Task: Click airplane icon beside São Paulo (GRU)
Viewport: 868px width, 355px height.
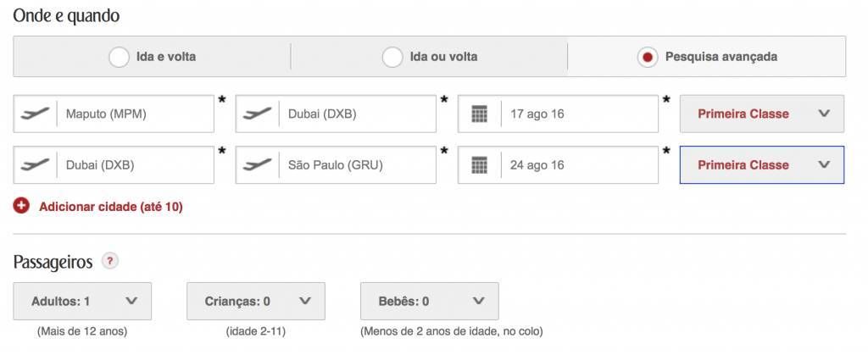Action: point(257,165)
